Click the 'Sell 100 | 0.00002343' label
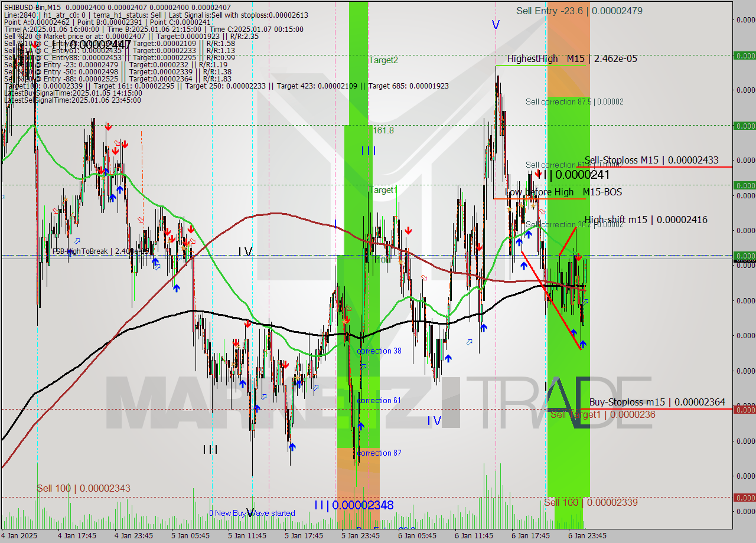This screenshot has width=756, height=543. coord(83,489)
